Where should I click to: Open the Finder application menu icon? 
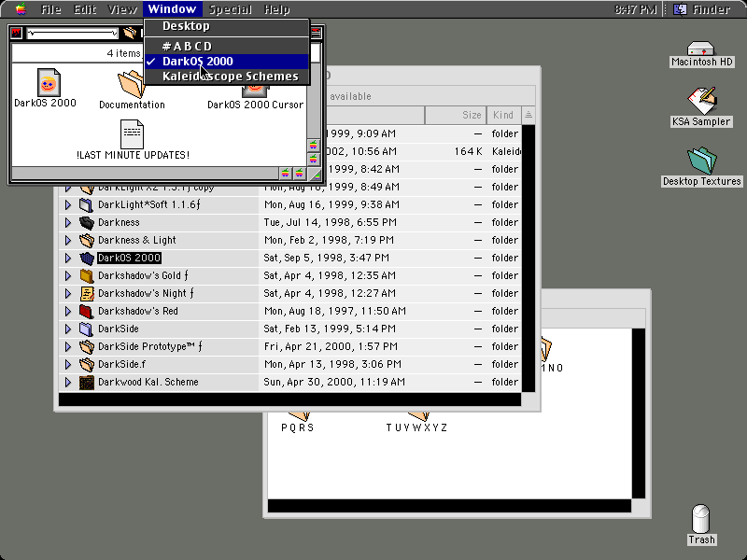(680, 9)
